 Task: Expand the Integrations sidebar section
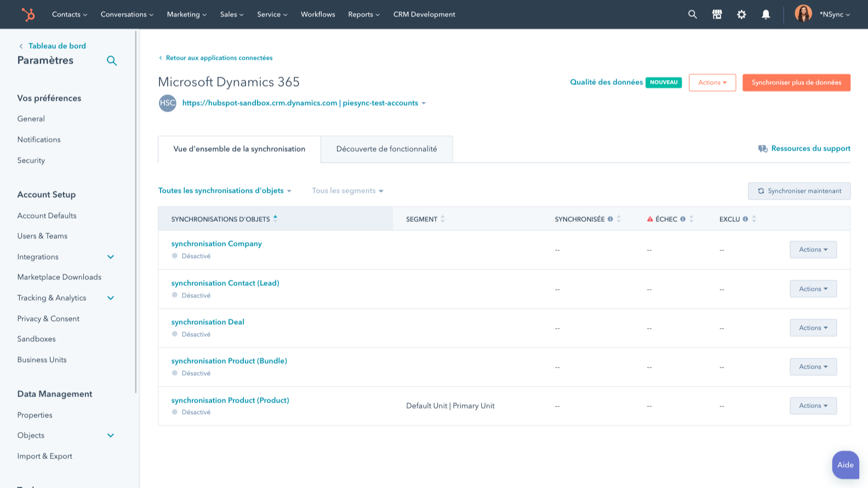[x=111, y=257]
